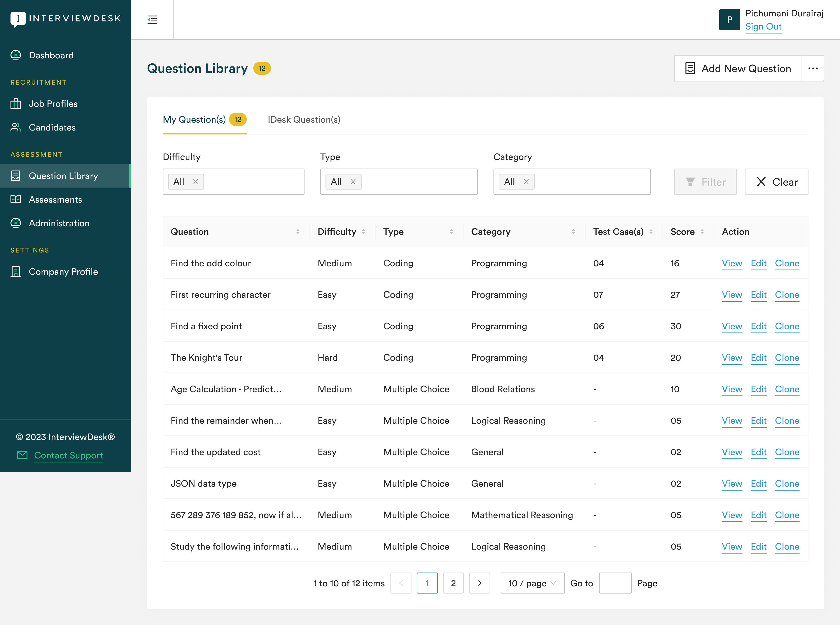Select the Administration sidebar icon
840x625 pixels.
pos(16,223)
